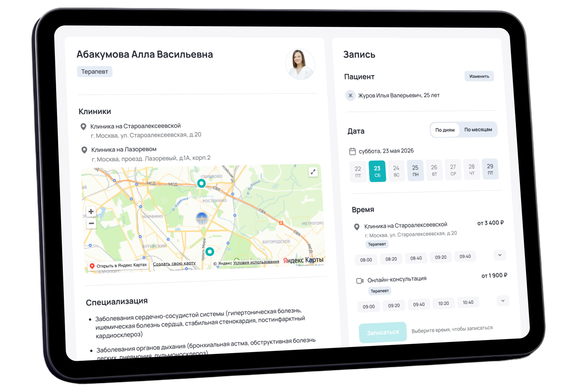
Task: Choose 10:40 online consultation slot
Action: click(x=468, y=302)
